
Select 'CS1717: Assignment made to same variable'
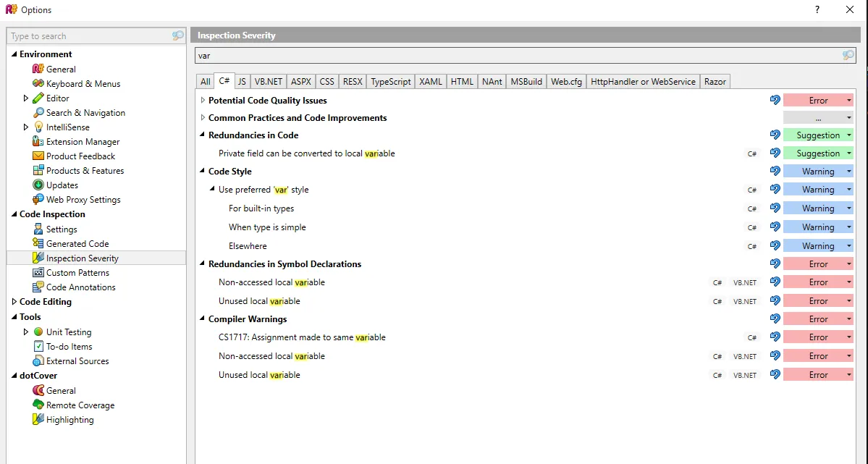coord(303,337)
